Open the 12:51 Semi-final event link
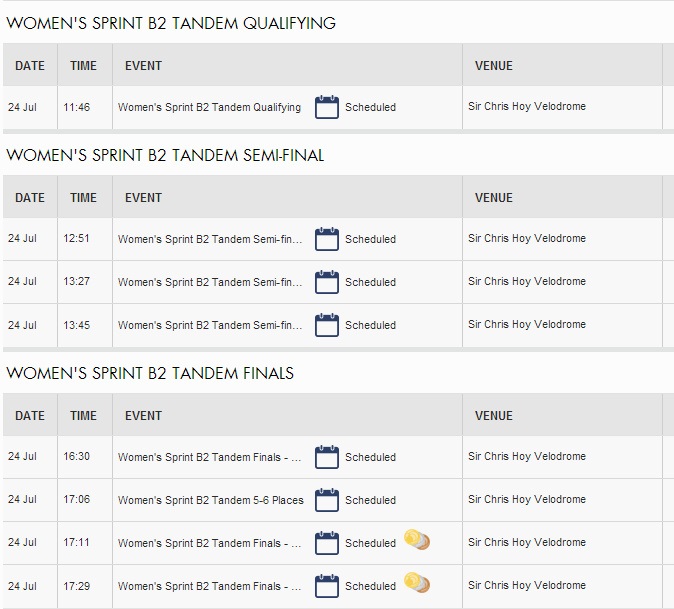The image size is (674, 609). pyautogui.click(x=210, y=239)
